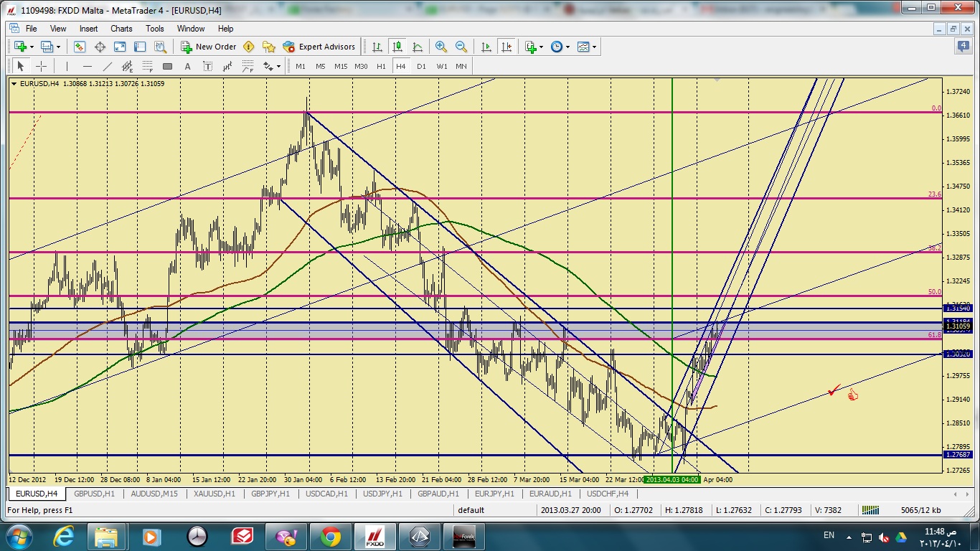Screen dimensions: 980x551
Task: Click the New Order button
Action: [209, 47]
